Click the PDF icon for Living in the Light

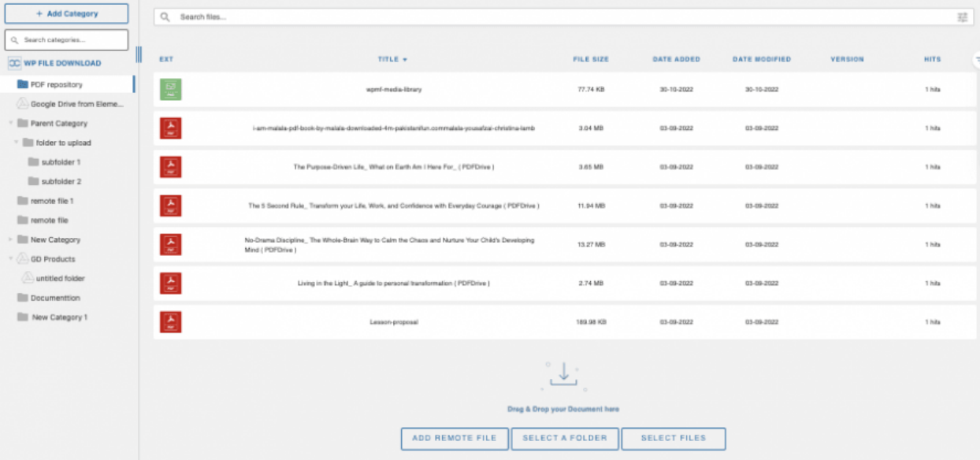(170, 284)
